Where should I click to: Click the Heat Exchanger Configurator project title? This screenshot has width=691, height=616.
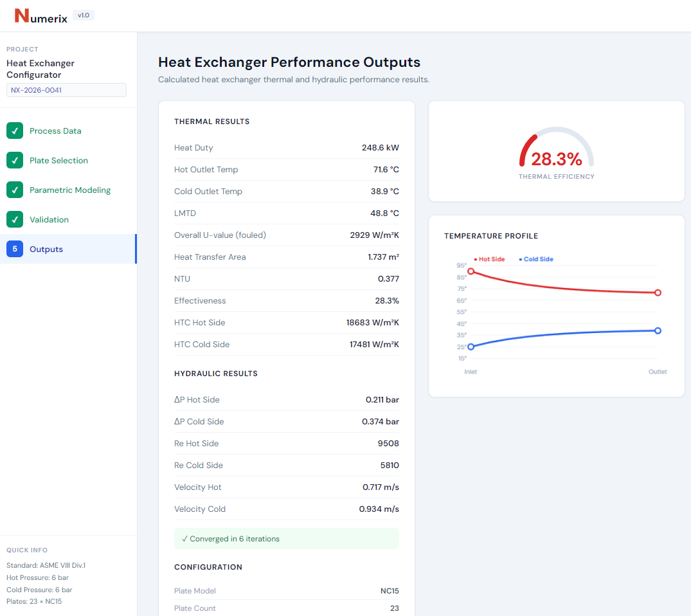(x=40, y=69)
